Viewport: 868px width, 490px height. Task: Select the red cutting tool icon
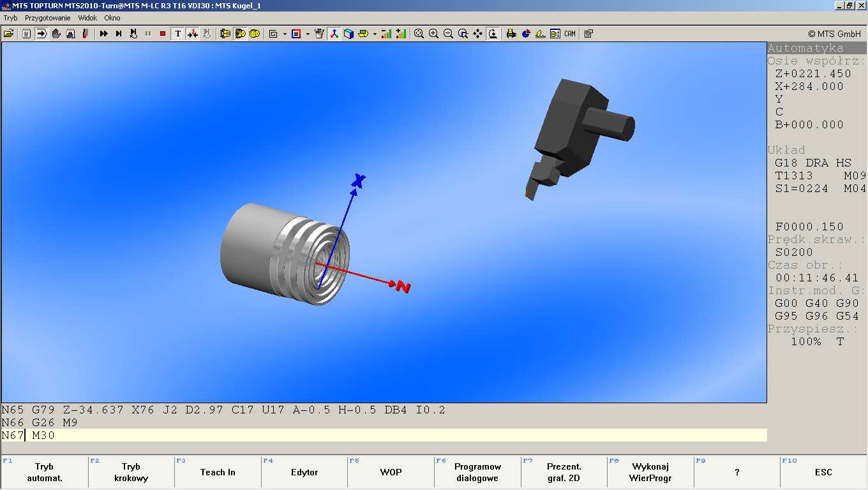[86, 34]
